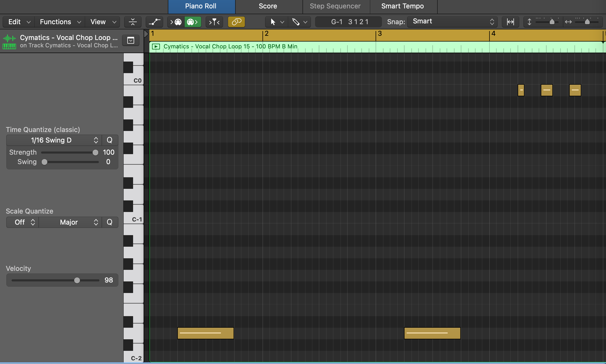The height and width of the screenshot is (364, 606).
Task: Select the Paint/Color tool icon
Action: tap(192, 21)
